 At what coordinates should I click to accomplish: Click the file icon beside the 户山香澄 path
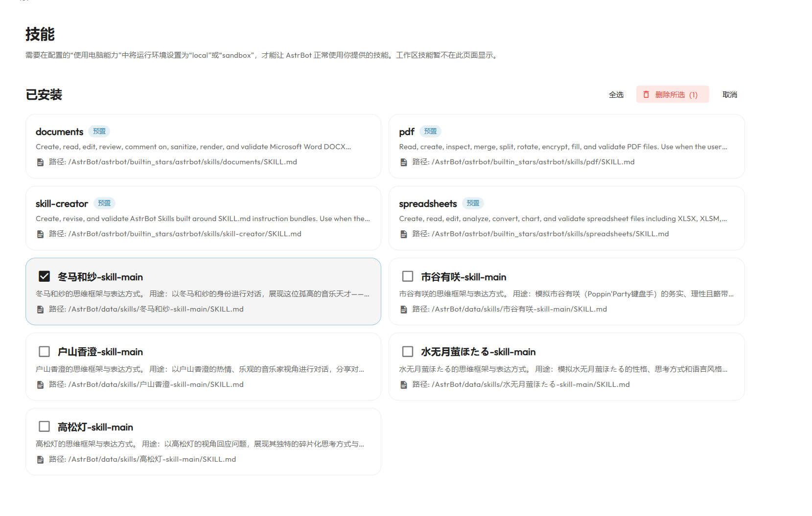tap(41, 385)
